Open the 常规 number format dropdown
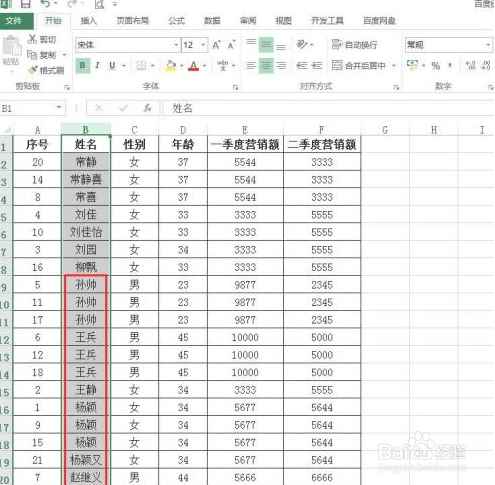 (x=488, y=45)
